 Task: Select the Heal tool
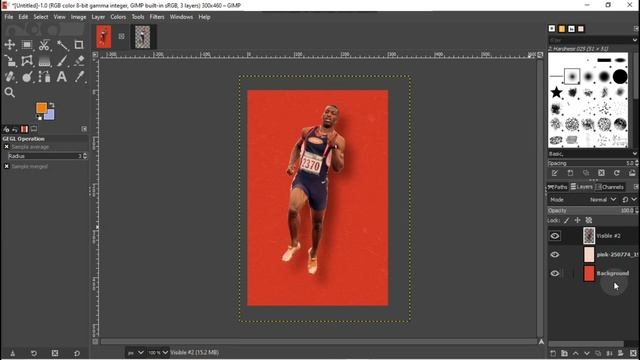tap(10, 77)
